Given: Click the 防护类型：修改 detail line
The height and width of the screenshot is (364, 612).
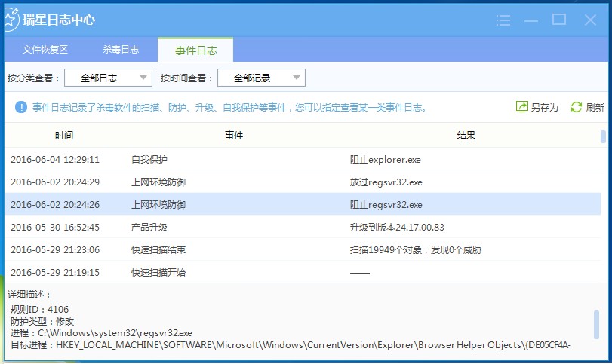Looking at the screenshot, I should pyautogui.click(x=42, y=322).
